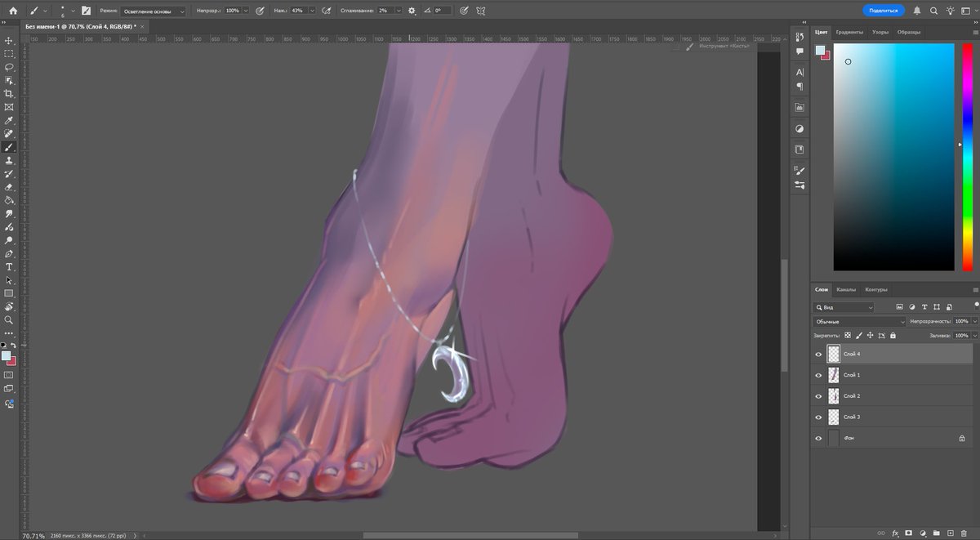Add a layer mask from the Layers panel
The image size is (980, 540).
click(907, 532)
